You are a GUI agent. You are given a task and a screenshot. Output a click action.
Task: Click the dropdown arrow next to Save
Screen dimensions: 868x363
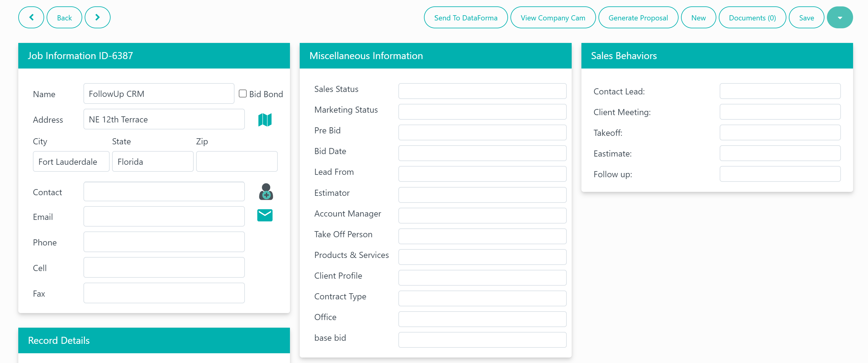(839, 18)
